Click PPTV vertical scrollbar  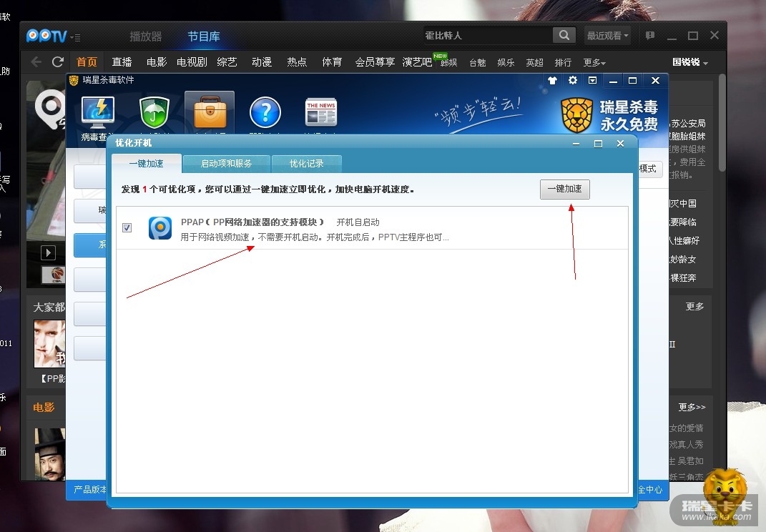pyautogui.click(x=722, y=122)
